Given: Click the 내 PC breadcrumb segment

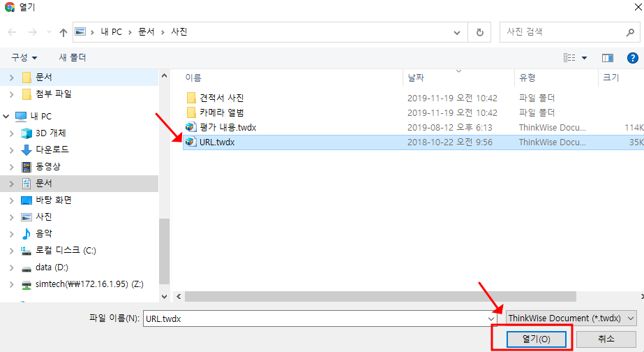Looking at the screenshot, I should point(112,31).
